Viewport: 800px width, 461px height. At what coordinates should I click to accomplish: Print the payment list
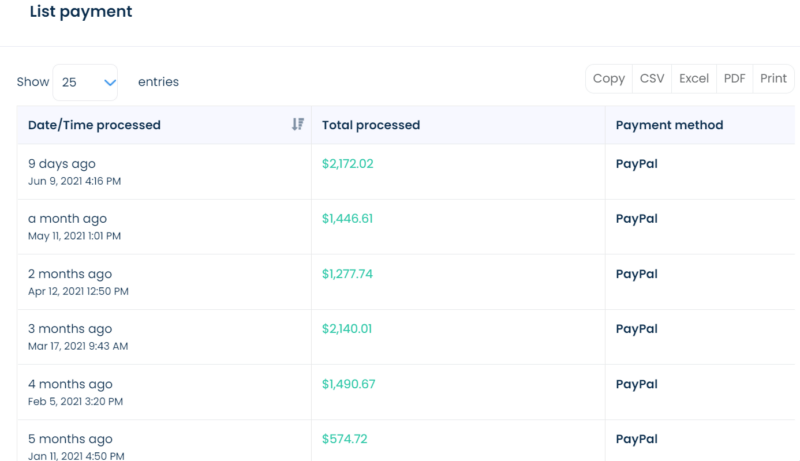(773, 79)
